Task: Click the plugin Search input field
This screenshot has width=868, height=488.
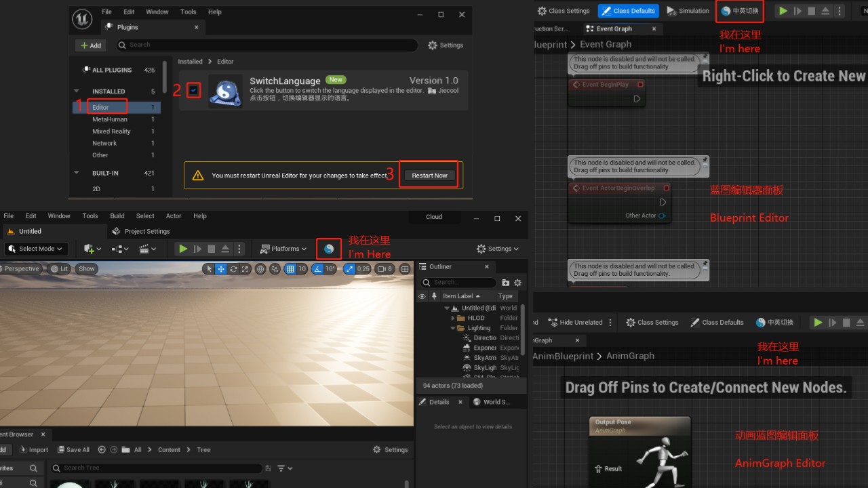Action: click(x=268, y=45)
